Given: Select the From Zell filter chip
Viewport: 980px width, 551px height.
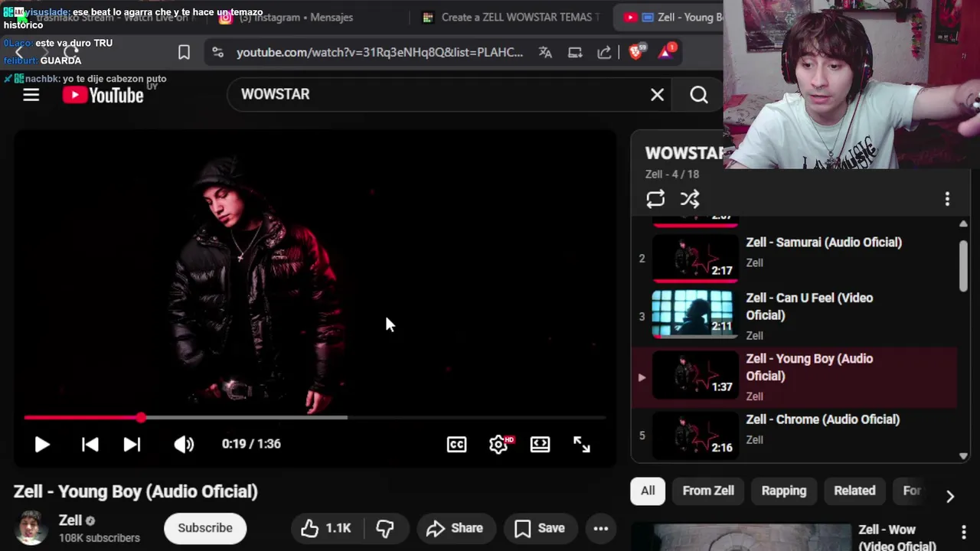Looking at the screenshot, I should click(x=708, y=491).
